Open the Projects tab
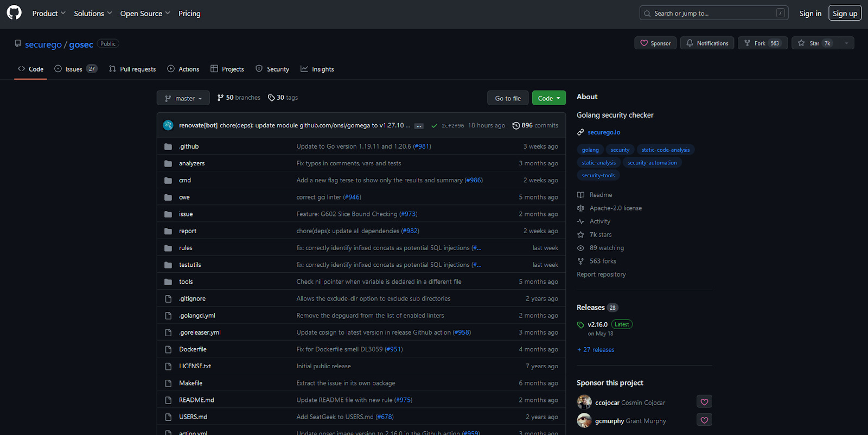The width and height of the screenshot is (868, 435). pos(227,69)
